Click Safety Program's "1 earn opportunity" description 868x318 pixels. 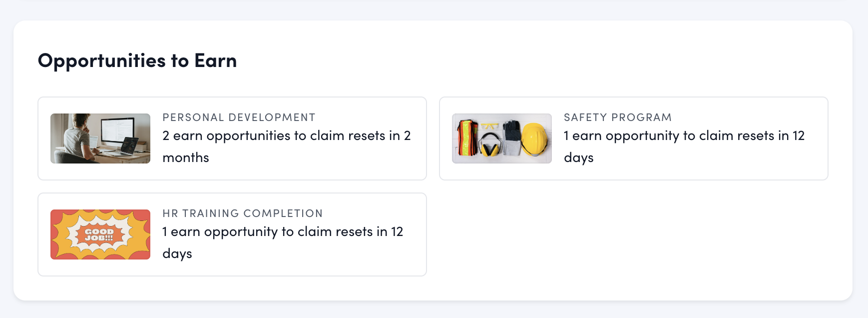point(684,136)
